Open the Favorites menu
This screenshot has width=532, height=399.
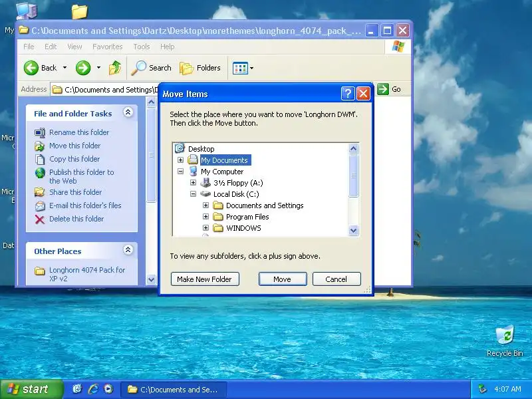click(x=108, y=47)
